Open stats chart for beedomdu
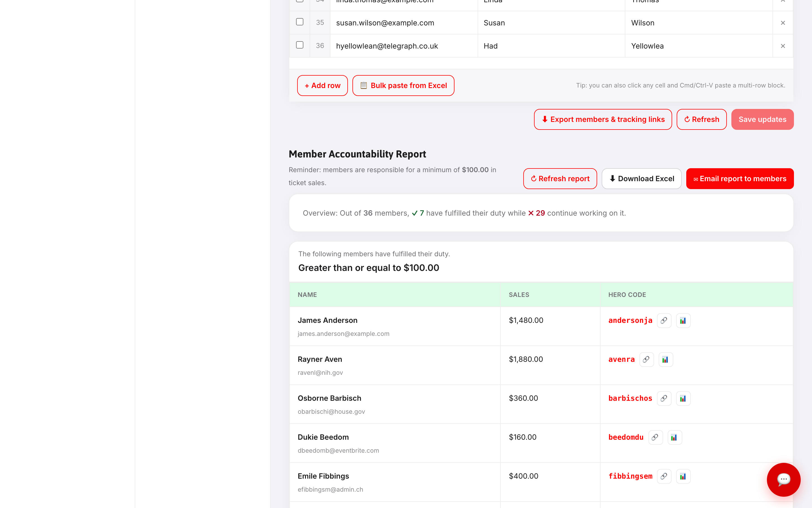812x508 pixels. [x=674, y=437]
